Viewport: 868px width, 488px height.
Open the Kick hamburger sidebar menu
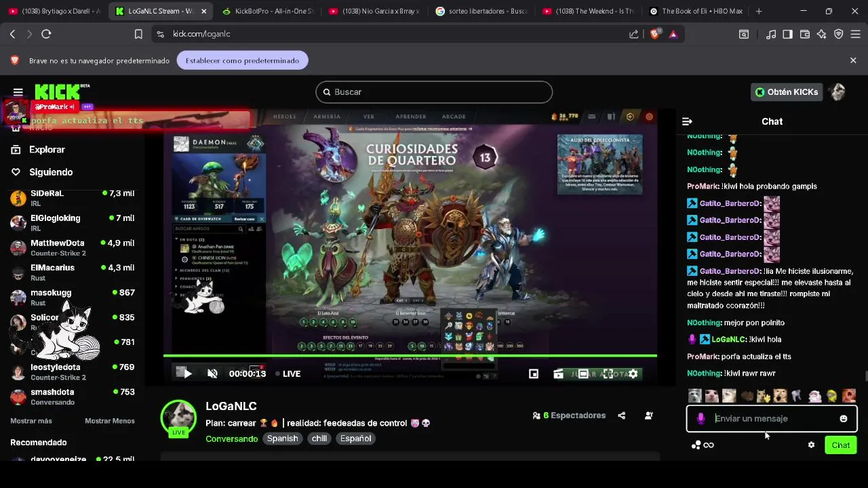point(18,92)
